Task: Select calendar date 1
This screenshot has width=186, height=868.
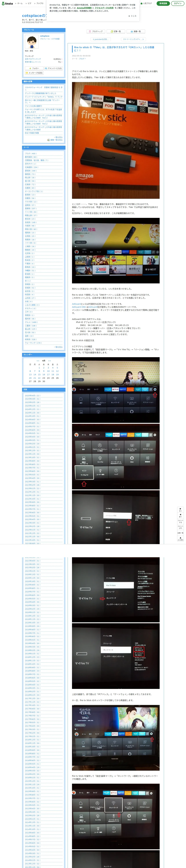Action: pyautogui.click(x=39, y=368)
